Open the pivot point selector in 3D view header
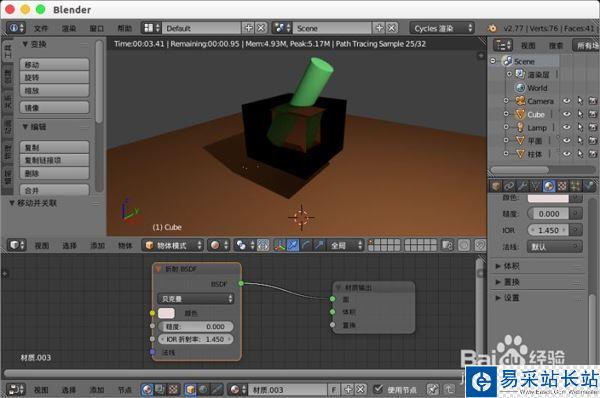The width and height of the screenshot is (600, 398). click(x=244, y=245)
